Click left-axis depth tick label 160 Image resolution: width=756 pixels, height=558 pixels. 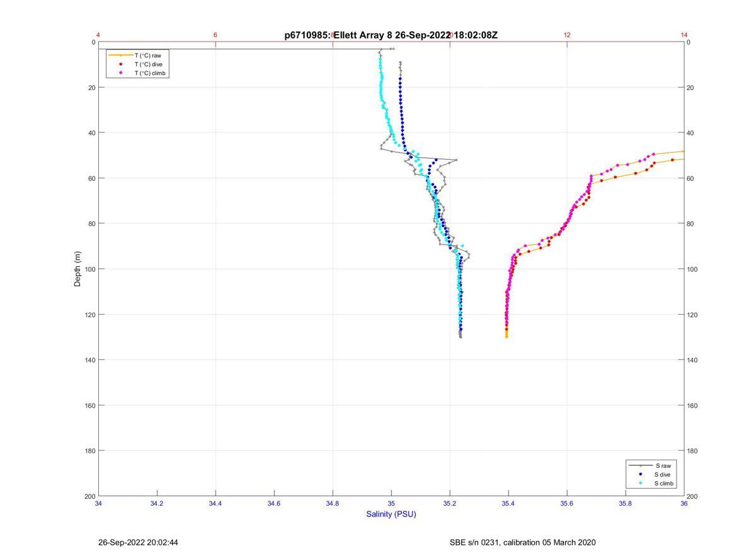(x=89, y=405)
